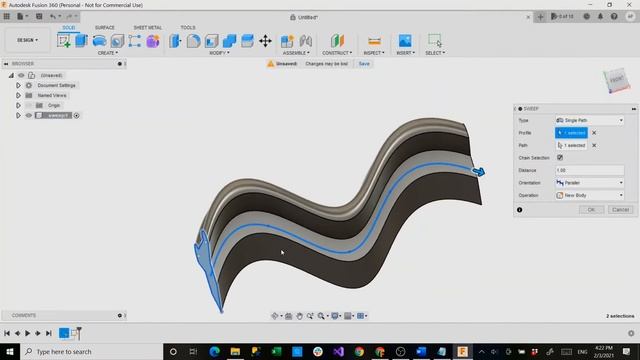The height and width of the screenshot is (360, 640).
Task: Click the Save icon in top bar
Action: tap(39, 17)
